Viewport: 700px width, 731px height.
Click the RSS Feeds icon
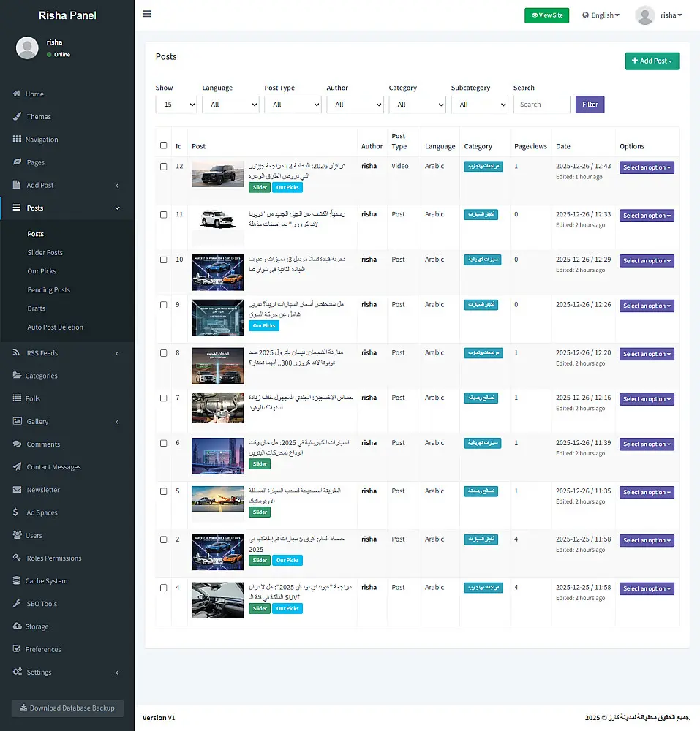[17, 352]
